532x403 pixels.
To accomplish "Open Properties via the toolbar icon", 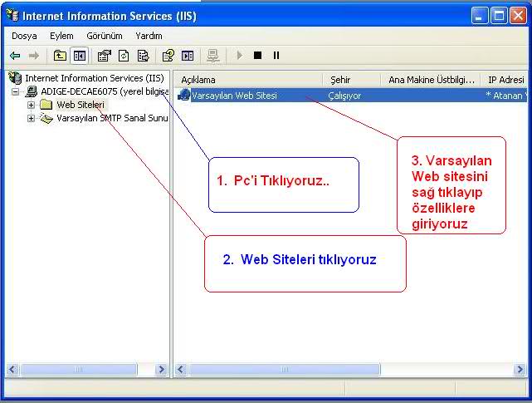I will click(x=105, y=56).
